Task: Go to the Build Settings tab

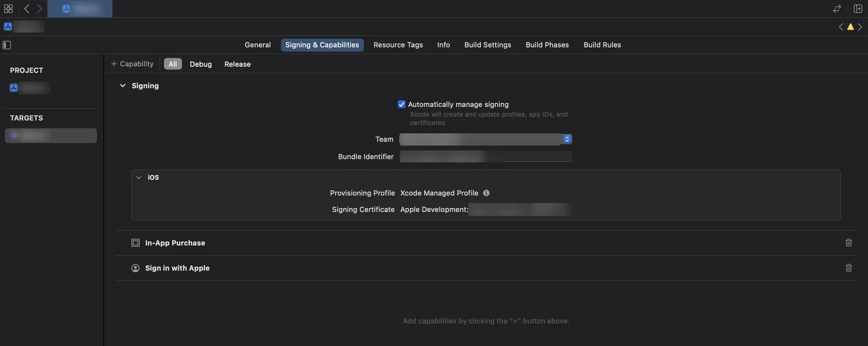Action: (x=488, y=45)
